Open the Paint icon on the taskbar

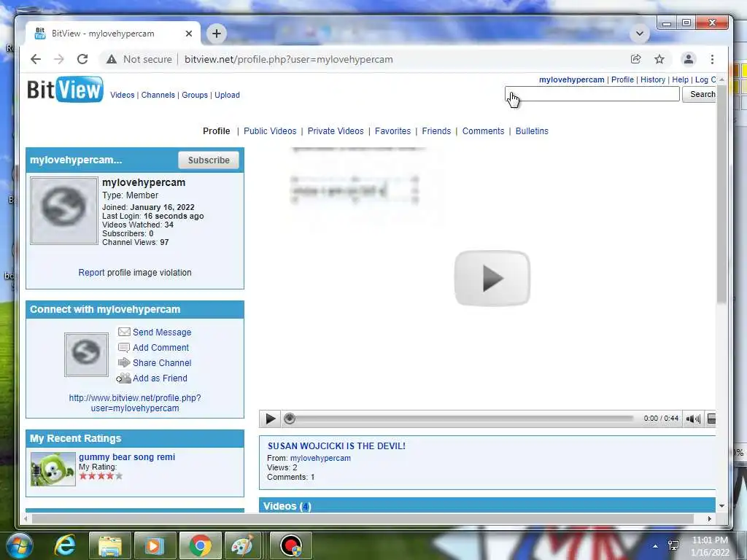click(242, 545)
